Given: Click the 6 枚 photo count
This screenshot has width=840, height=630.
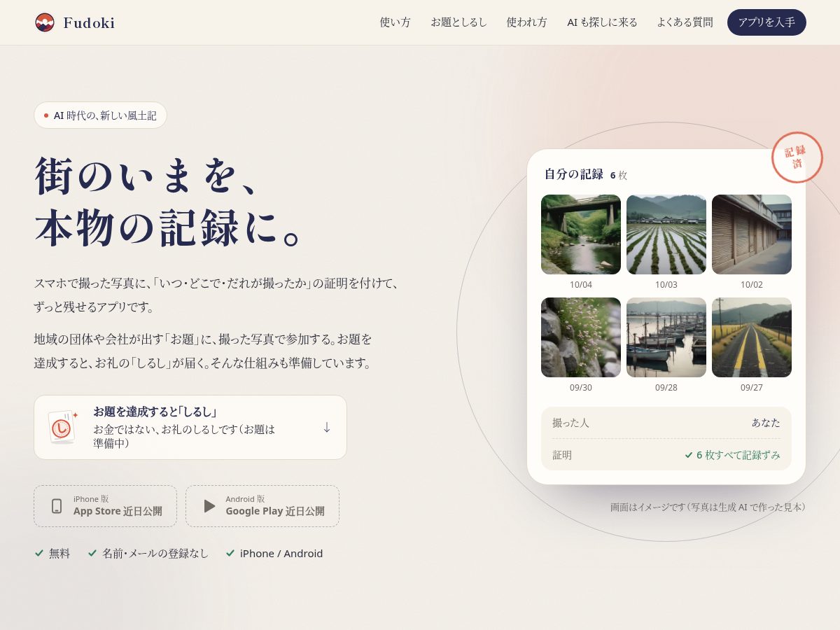Looking at the screenshot, I should tap(619, 175).
